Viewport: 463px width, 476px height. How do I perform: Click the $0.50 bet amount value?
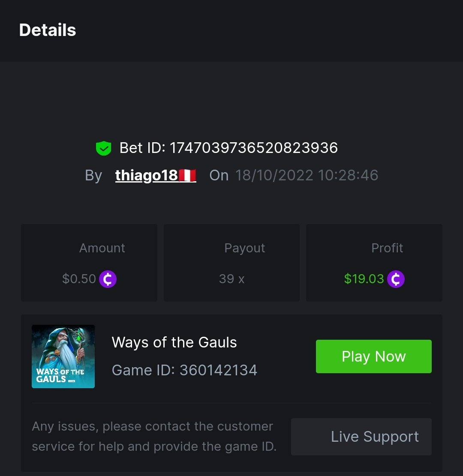point(79,279)
